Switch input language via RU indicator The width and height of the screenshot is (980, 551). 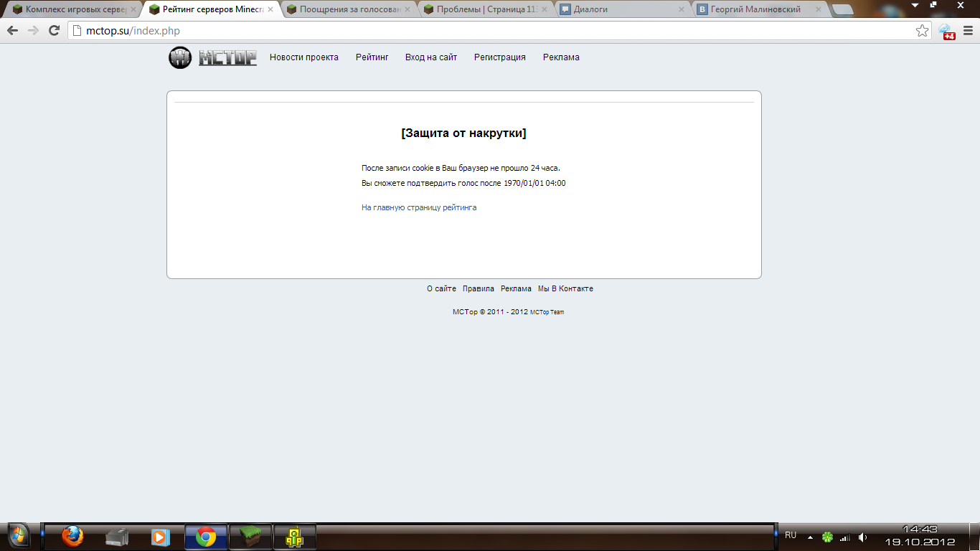click(791, 535)
